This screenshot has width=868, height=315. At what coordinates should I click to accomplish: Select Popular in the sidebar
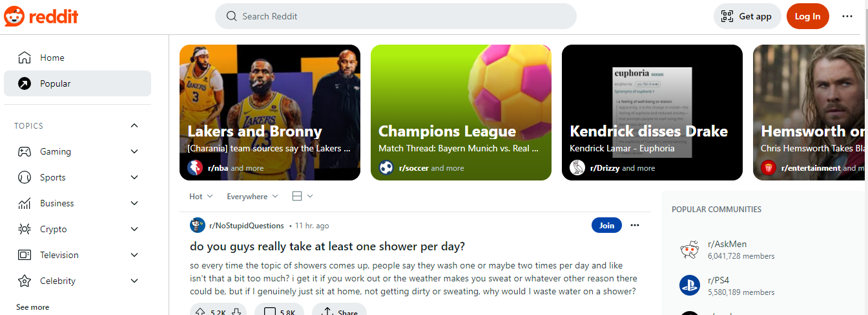pyautogui.click(x=56, y=83)
